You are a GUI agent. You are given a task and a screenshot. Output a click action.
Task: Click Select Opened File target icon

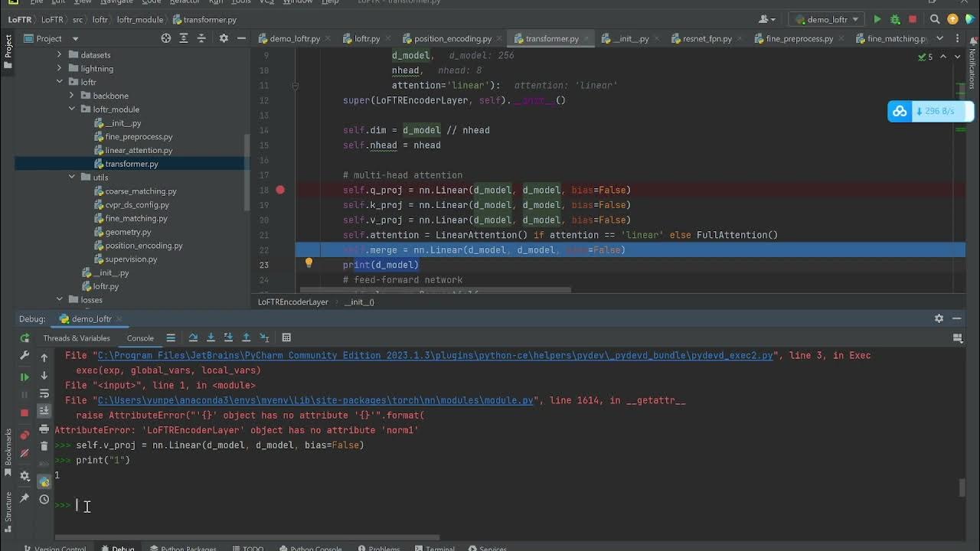coord(166,38)
